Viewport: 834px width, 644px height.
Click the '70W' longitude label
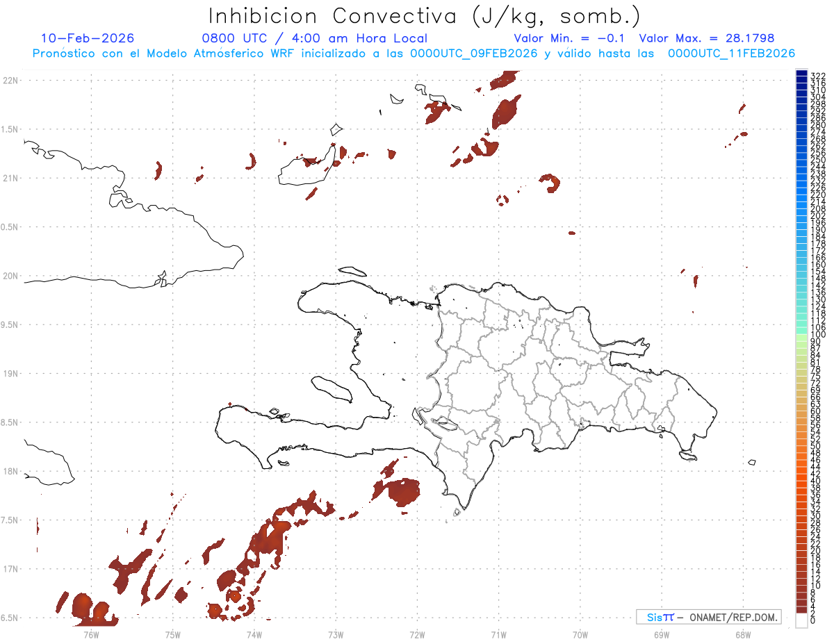click(x=580, y=634)
